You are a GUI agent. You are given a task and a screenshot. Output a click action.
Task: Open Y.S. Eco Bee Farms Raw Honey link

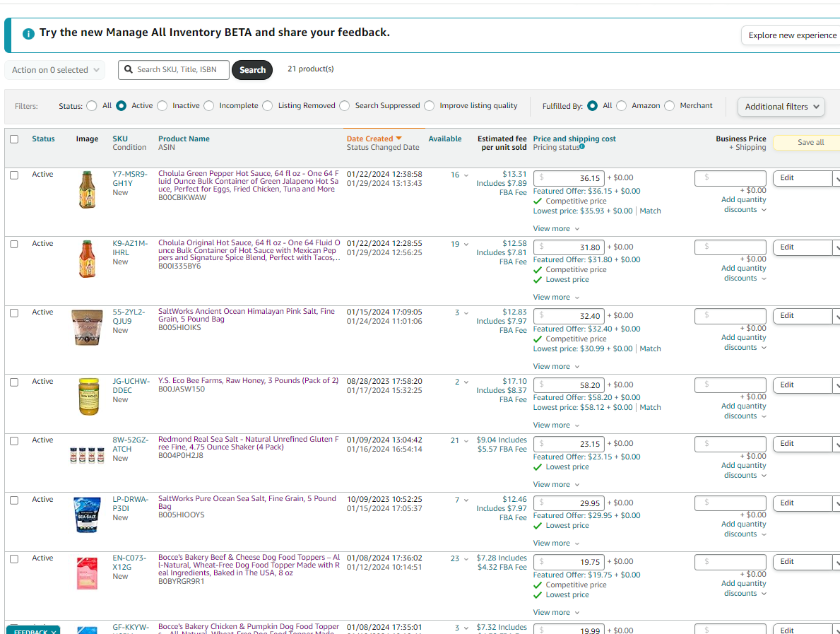click(248, 380)
